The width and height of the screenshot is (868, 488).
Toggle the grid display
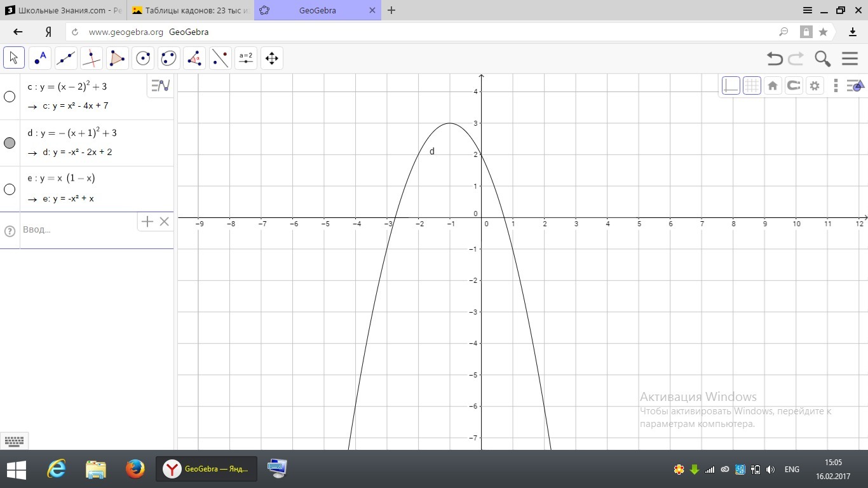pyautogui.click(x=752, y=85)
